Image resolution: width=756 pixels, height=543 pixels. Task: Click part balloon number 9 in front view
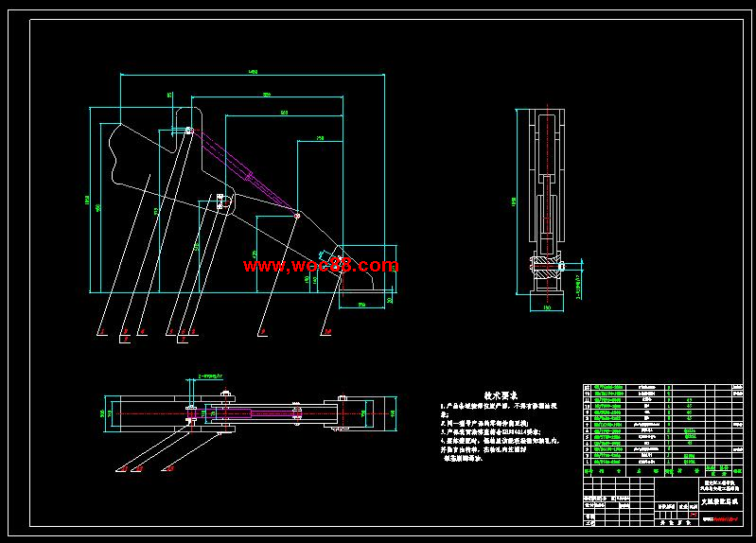[263, 332]
